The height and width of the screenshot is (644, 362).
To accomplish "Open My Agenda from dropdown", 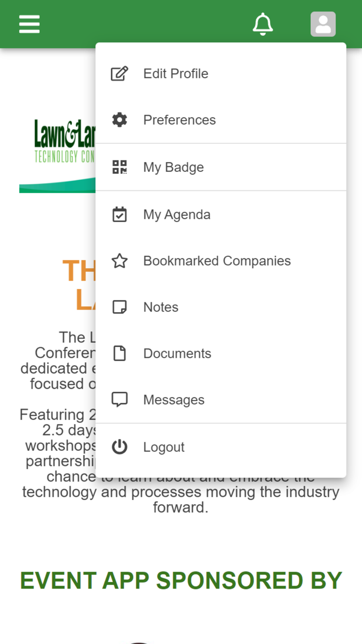I will [177, 214].
